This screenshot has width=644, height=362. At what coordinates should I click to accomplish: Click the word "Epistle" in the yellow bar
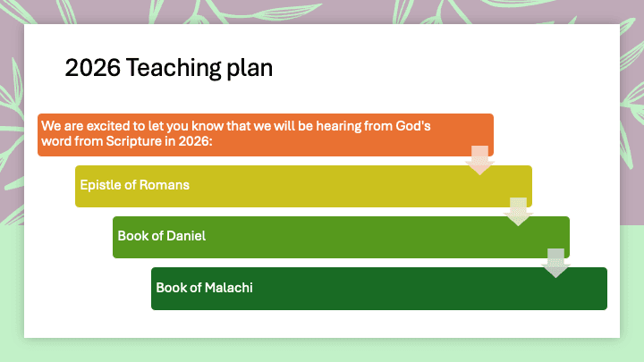[100, 185]
